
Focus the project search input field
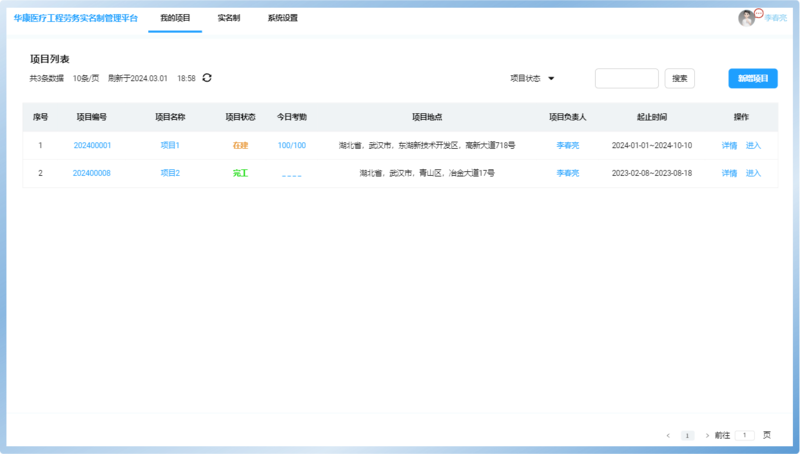627,78
